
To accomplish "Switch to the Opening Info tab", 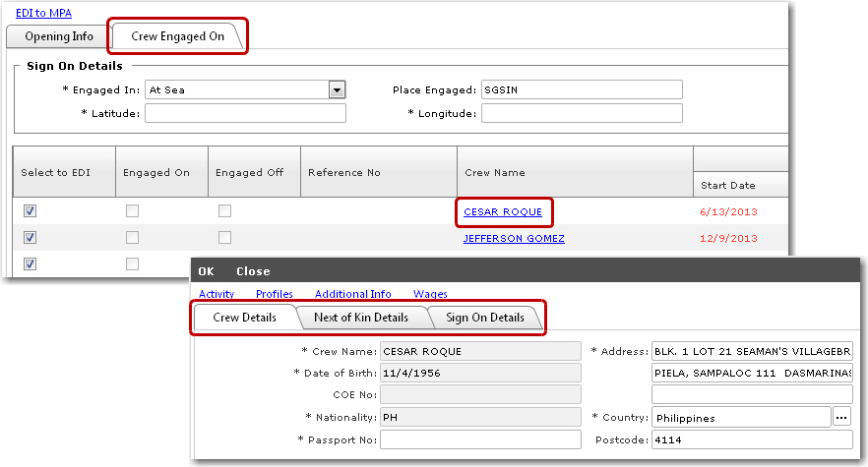I will click(59, 36).
